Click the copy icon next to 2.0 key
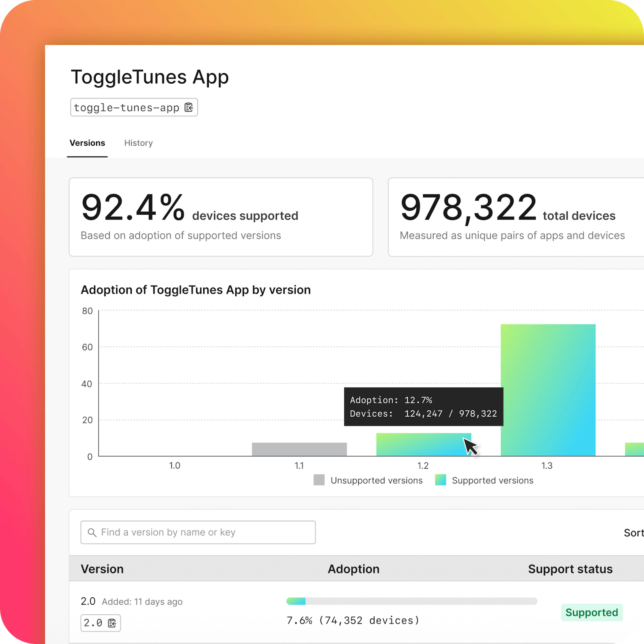644x644 pixels. [x=112, y=623]
